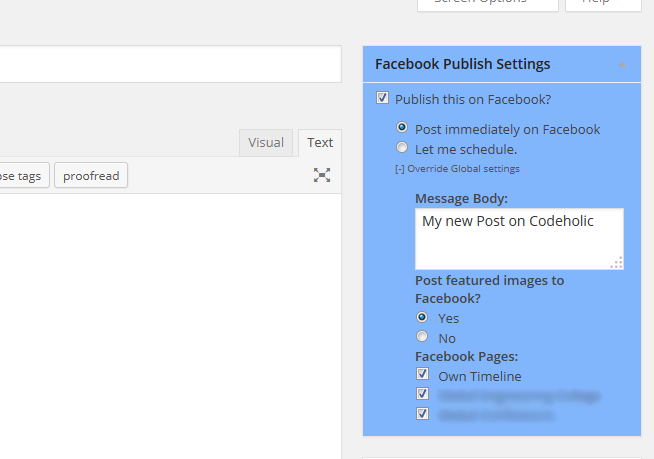Click the Facebook Publish Settings heading
The image size is (654, 459).
[x=463, y=64]
